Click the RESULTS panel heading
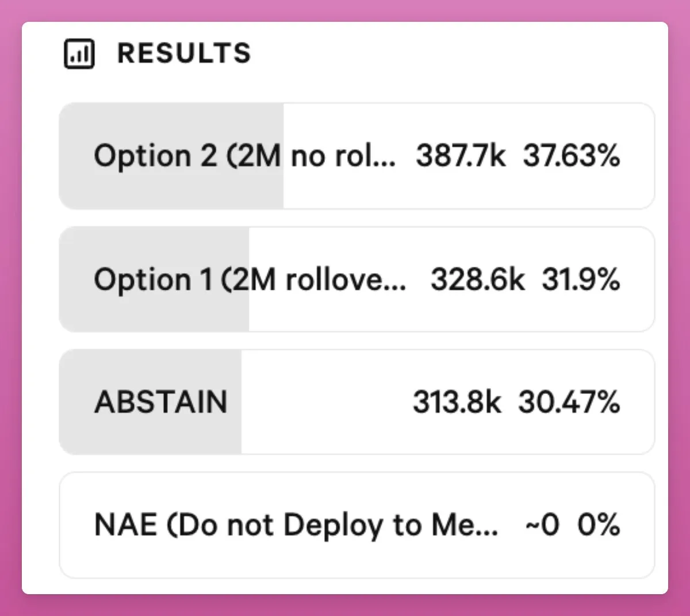690x616 pixels. click(x=184, y=53)
